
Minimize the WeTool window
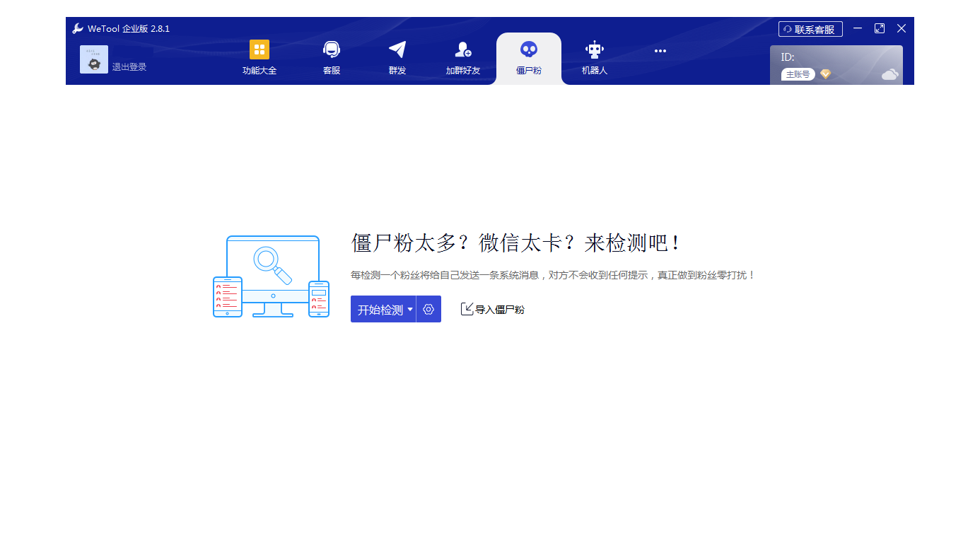coord(858,28)
